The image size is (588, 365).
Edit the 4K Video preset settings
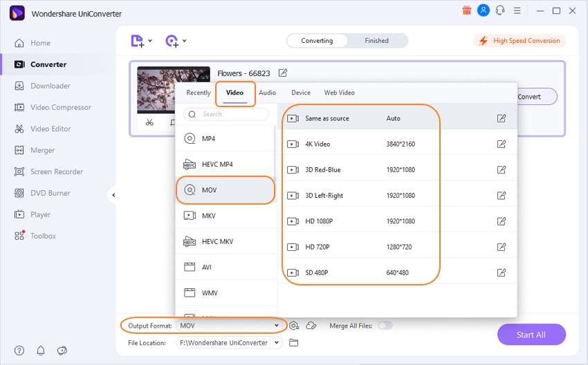pyautogui.click(x=502, y=144)
